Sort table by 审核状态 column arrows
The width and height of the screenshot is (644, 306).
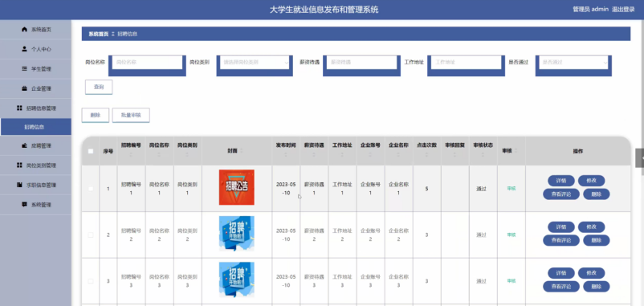tap(483, 155)
